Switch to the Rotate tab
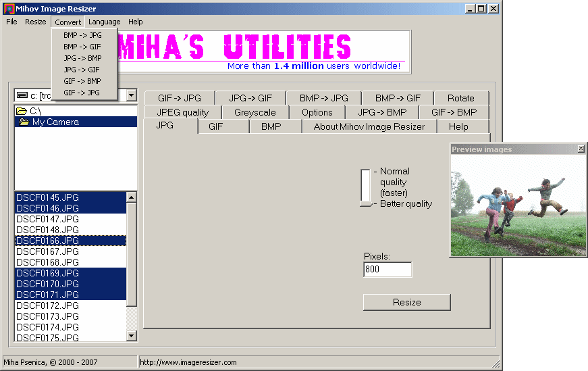Screen dimensions: 588x371 [460, 98]
